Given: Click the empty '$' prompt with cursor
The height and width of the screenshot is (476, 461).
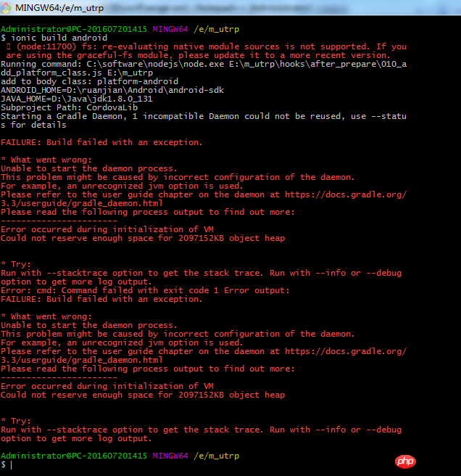Looking at the screenshot, I should coord(7,465).
